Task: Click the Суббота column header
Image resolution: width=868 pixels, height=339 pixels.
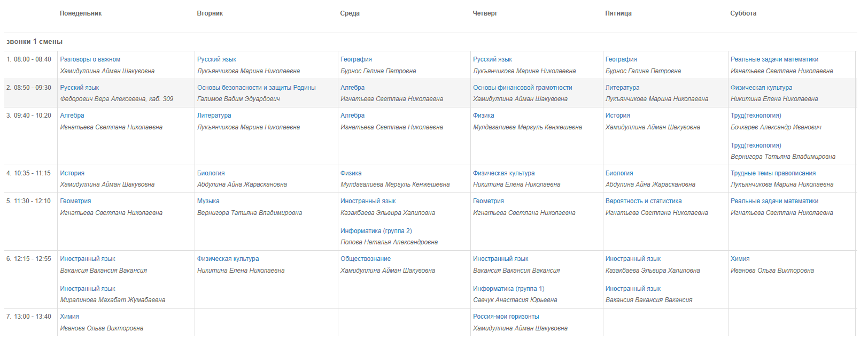Action: pyautogui.click(x=743, y=13)
